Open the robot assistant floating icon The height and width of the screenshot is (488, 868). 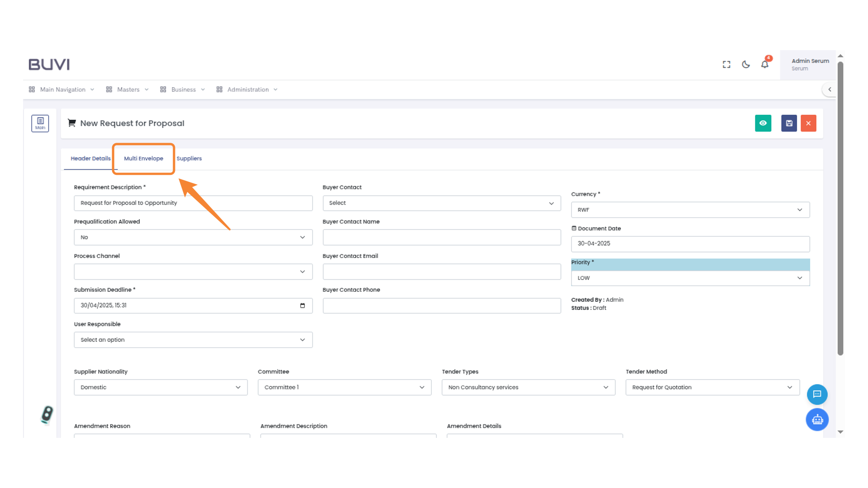pos(817,420)
